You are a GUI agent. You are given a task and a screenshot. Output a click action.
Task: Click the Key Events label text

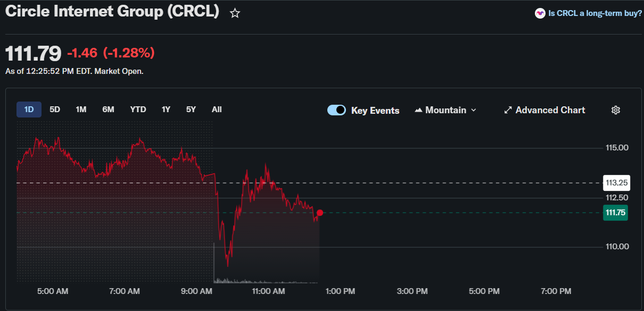click(375, 111)
